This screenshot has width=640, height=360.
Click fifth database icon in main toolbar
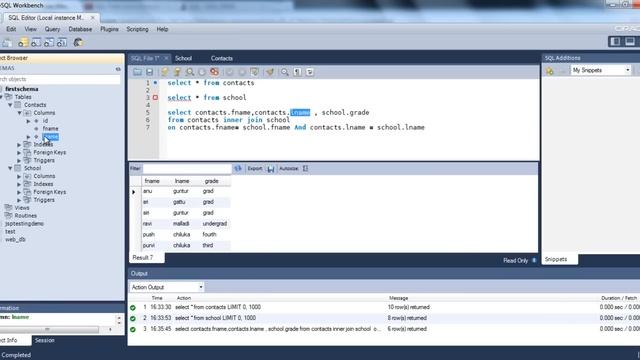(62, 42)
